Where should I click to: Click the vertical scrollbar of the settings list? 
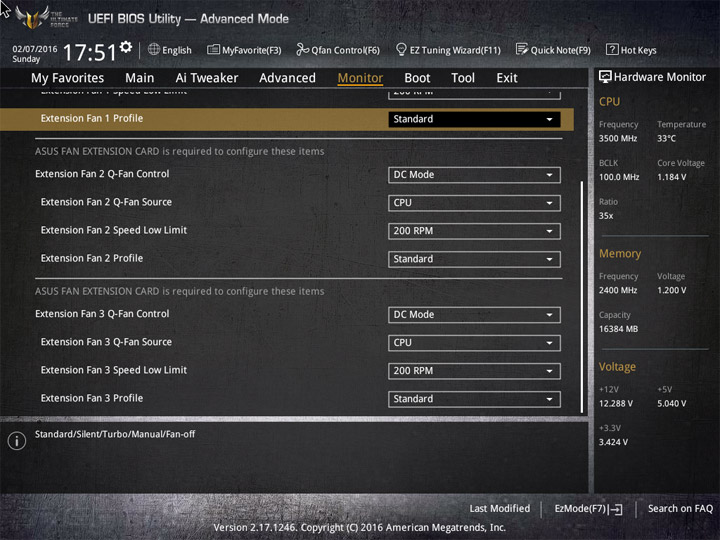[582, 297]
